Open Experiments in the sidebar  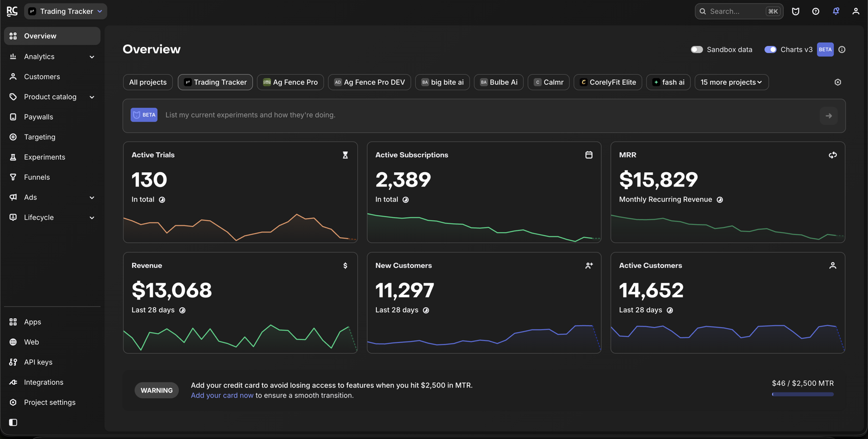[x=52, y=157]
